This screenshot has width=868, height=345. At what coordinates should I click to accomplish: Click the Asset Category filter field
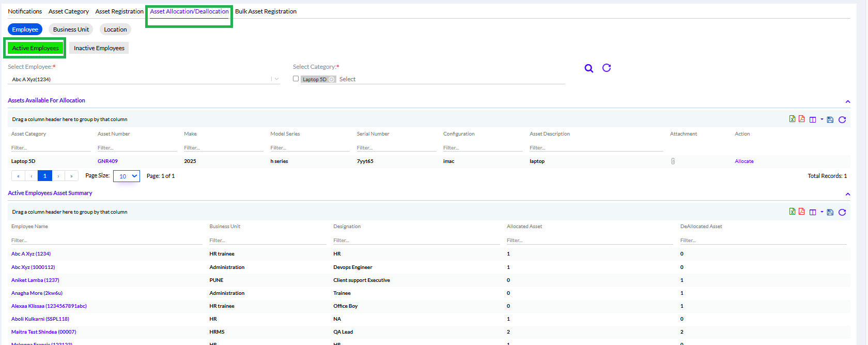[x=51, y=147]
